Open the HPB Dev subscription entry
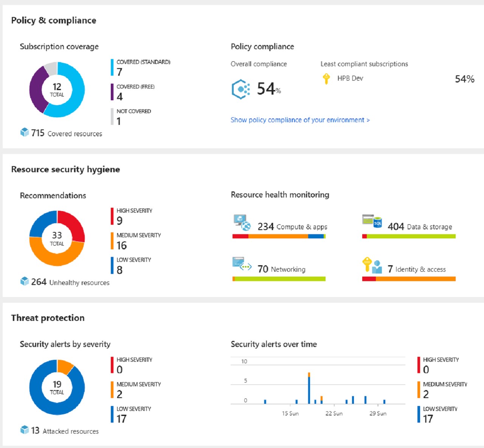 [350, 78]
